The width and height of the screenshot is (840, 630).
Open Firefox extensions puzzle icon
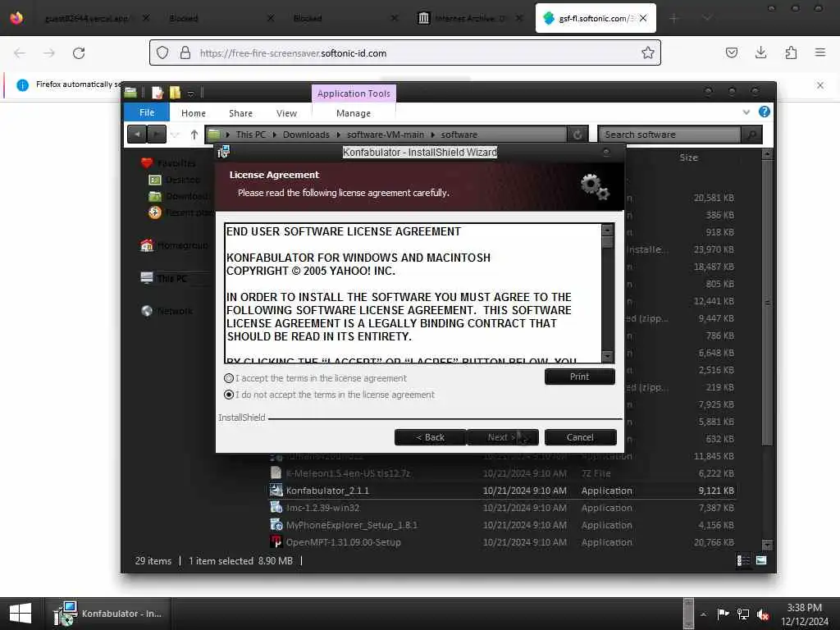click(x=791, y=52)
